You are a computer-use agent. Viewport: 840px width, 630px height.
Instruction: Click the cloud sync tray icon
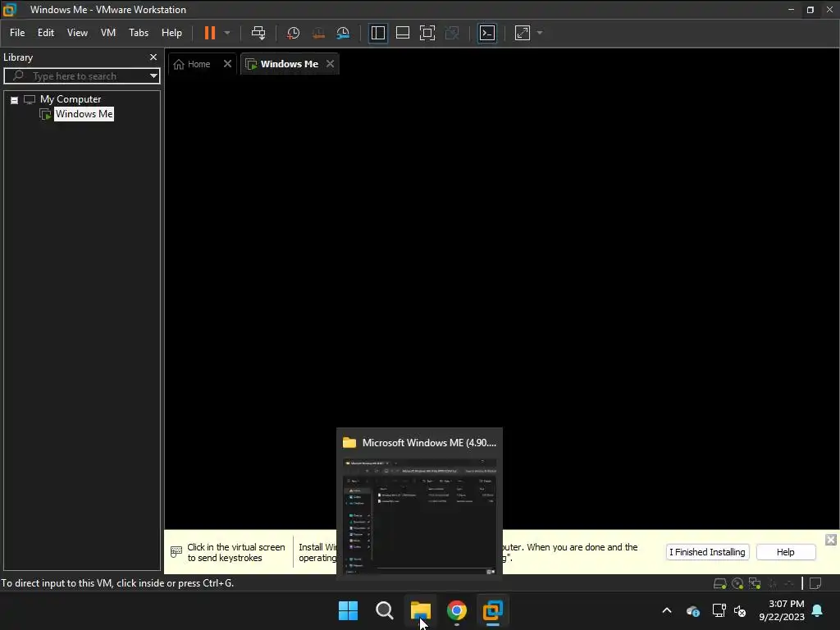[692, 610]
